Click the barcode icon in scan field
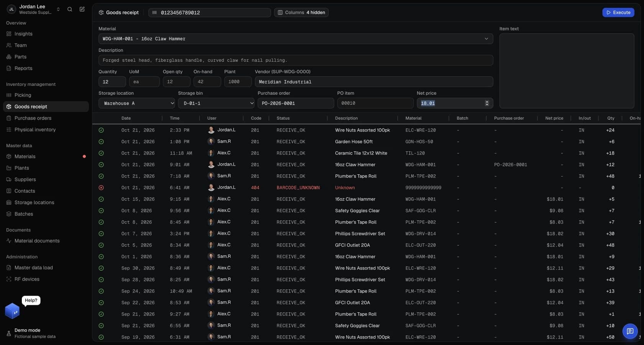This screenshot has width=644, height=345. (154, 13)
